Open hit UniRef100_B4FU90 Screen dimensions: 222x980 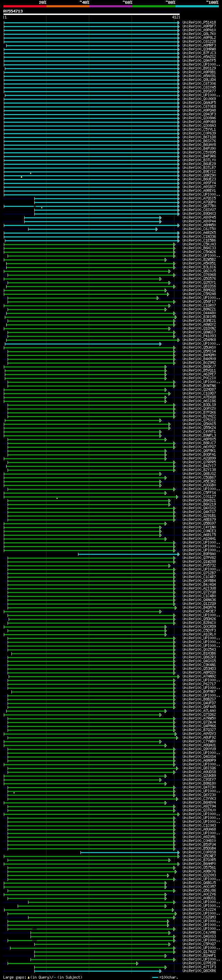click(x=199, y=148)
